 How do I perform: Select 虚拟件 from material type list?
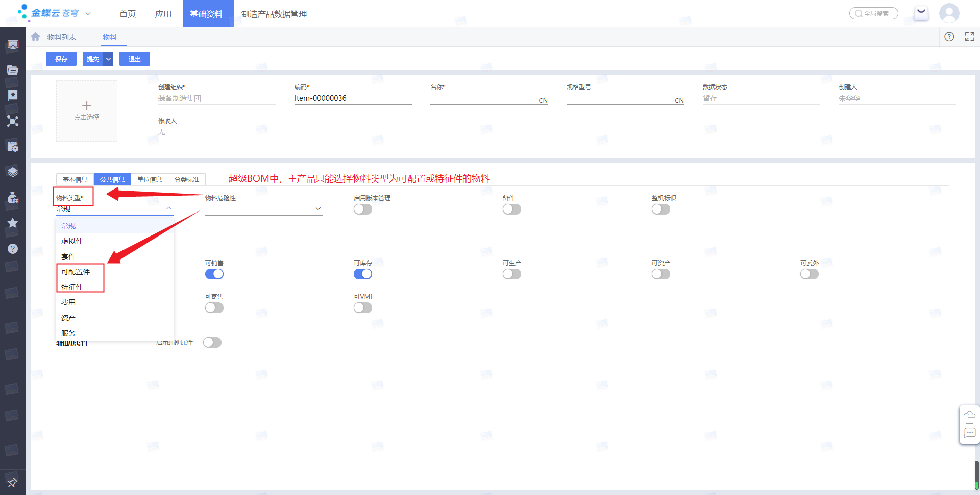point(115,241)
